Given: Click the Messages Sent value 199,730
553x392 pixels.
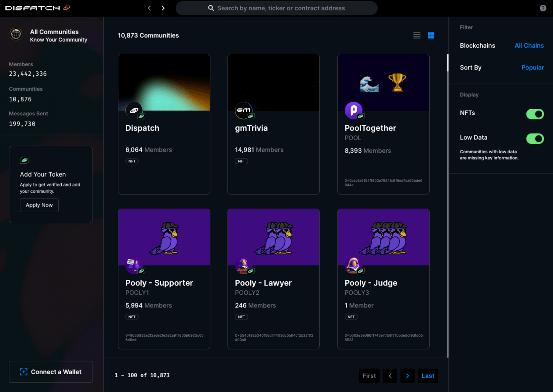Looking at the screenshot, I should [22, 124].
